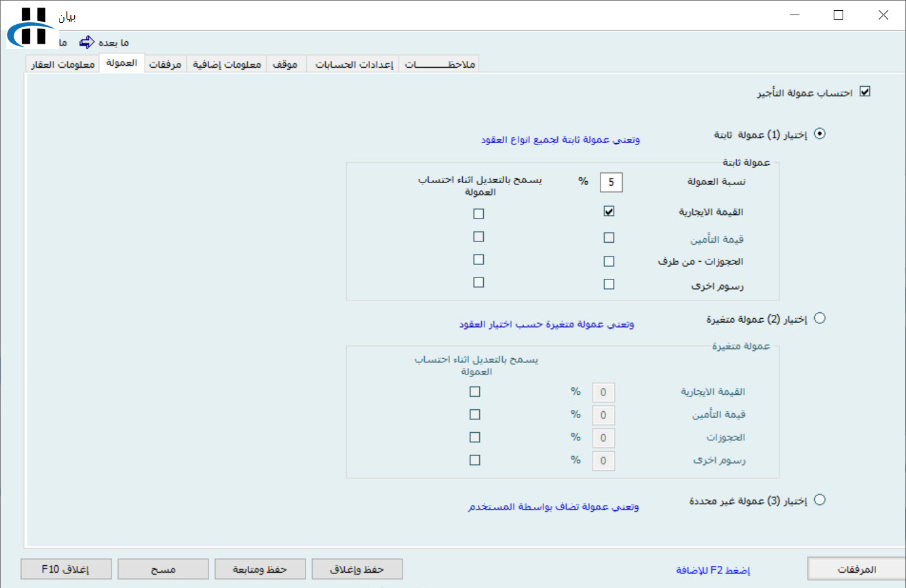This screenshot has width=906, height=588.
Task: Click the application logo icon in title bar
Action: 32,27
